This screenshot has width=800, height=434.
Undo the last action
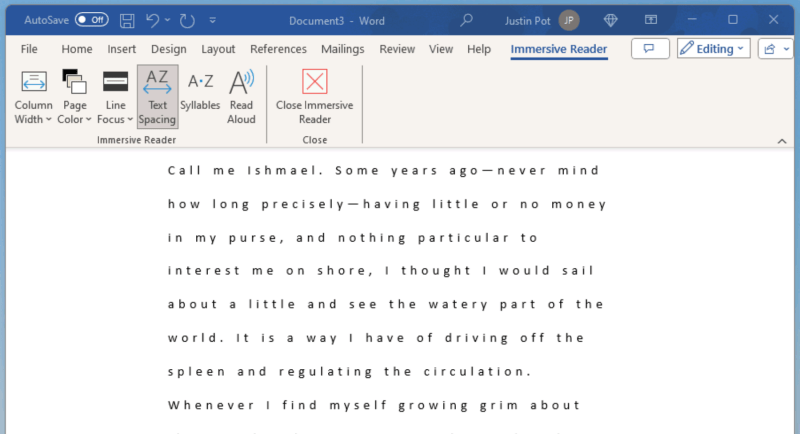click(152, 20)
